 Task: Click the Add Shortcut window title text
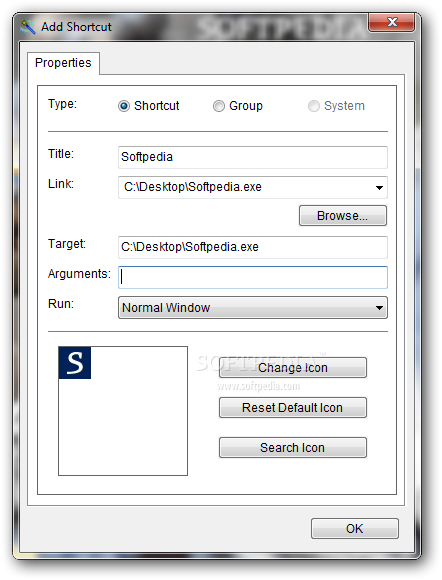pyautogui.click(x=76, y=27)
